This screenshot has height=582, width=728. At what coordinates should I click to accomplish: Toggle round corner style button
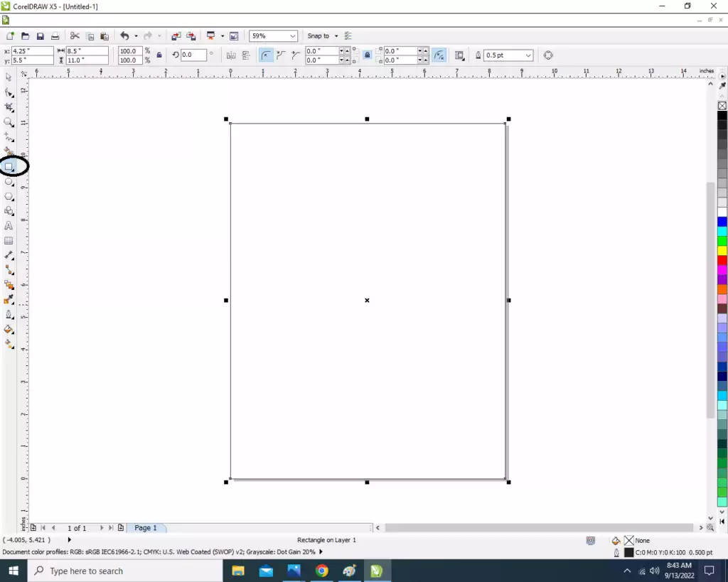(266, 55)
